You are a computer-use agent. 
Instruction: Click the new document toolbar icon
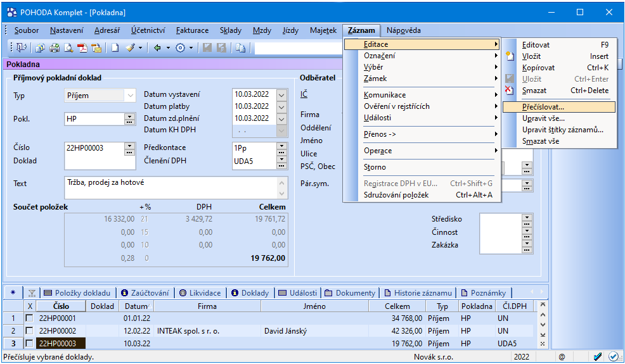(x=115, y=48)
